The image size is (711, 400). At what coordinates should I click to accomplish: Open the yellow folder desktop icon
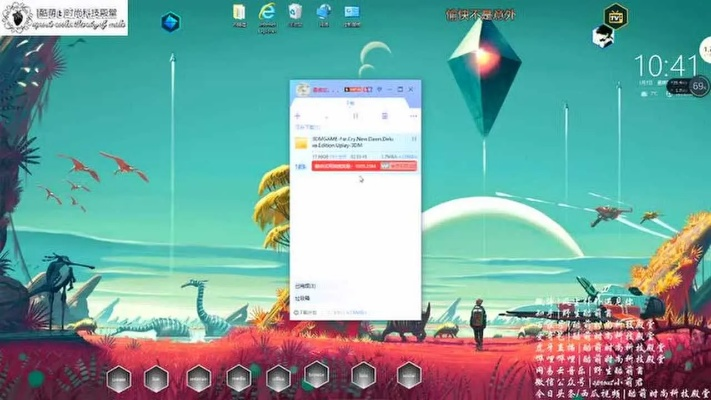[x=240, y=13]
